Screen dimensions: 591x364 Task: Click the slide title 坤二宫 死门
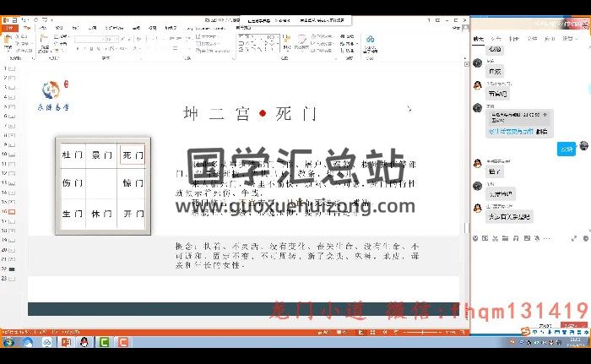250,113
